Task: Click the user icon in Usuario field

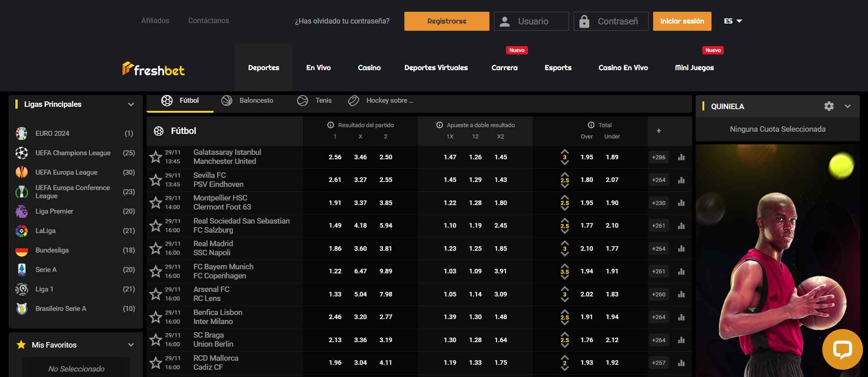Action: [x=505, y=21]
